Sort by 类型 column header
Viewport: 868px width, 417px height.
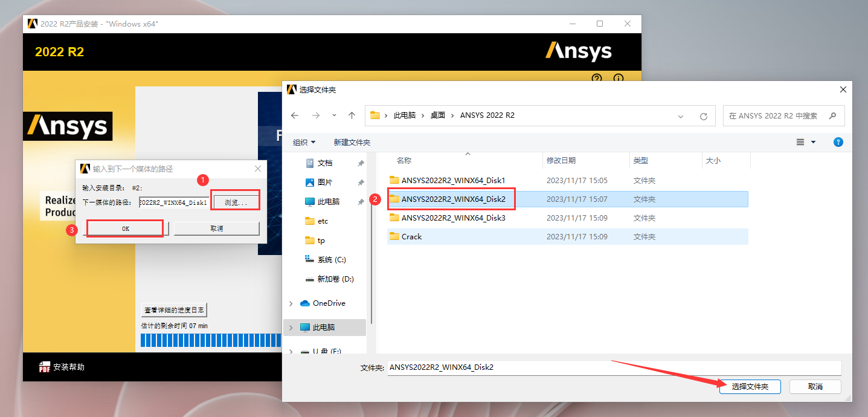point(641,161)
